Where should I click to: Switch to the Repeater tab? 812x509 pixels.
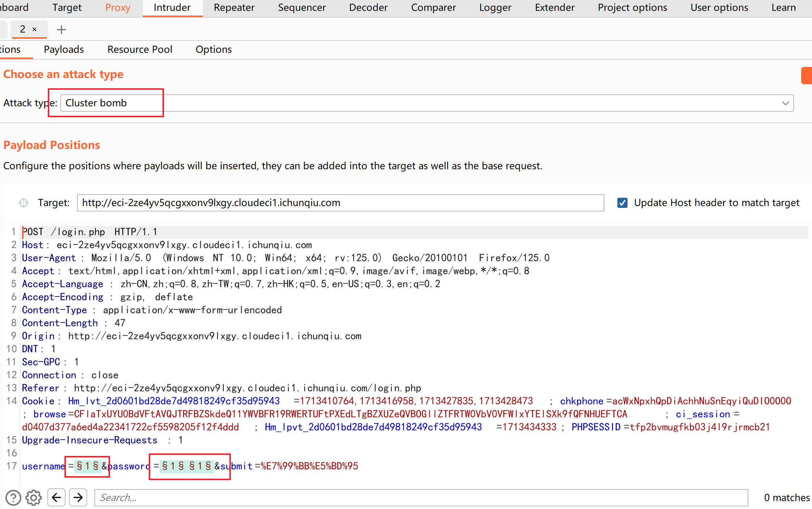[x=234, y=8]
